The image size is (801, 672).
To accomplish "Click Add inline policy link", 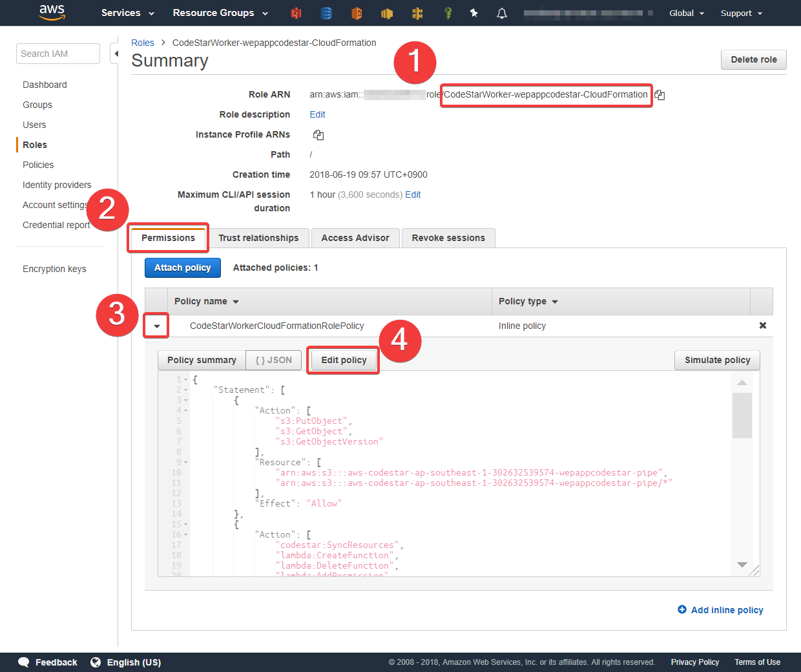I will (727, 610).
